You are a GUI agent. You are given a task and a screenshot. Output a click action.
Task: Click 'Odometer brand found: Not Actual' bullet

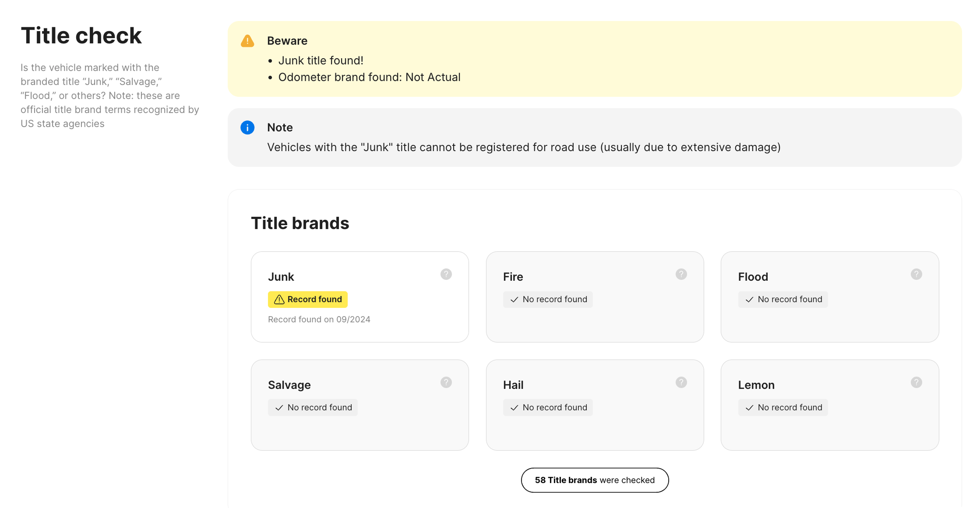point(369,77)
